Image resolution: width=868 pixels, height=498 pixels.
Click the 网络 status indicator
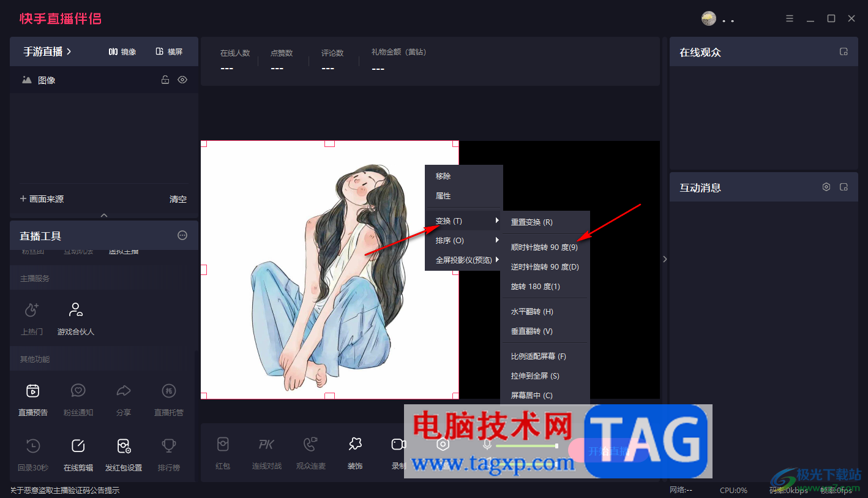pos(681,490)
